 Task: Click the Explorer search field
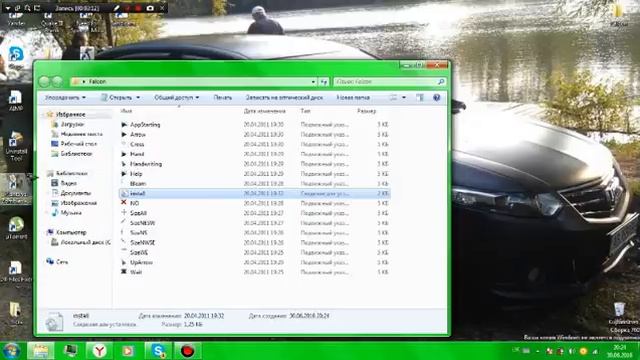(390, 82)
